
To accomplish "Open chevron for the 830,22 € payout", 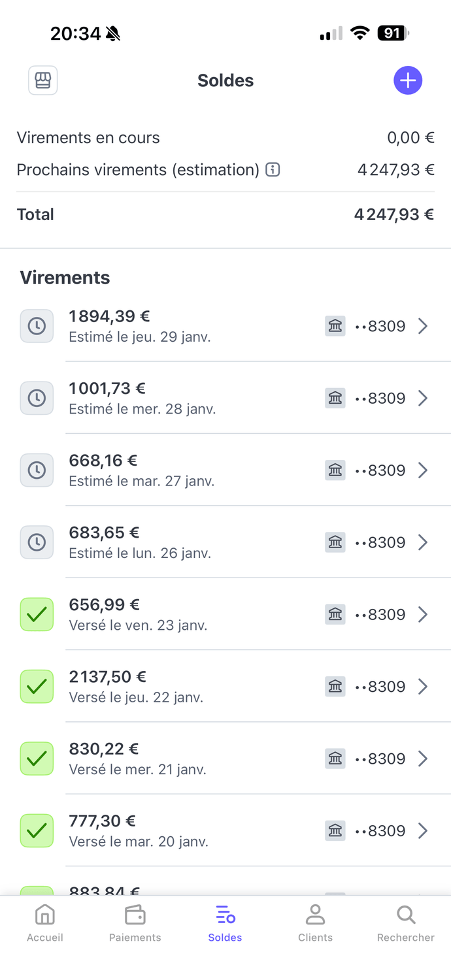I will click(x=423, y=759).
